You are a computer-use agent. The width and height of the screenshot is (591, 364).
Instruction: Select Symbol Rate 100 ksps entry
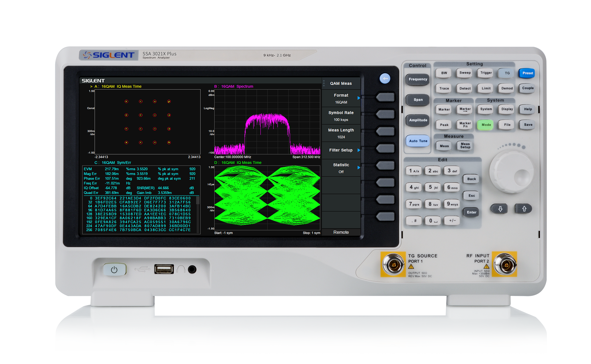click(341, 116)
